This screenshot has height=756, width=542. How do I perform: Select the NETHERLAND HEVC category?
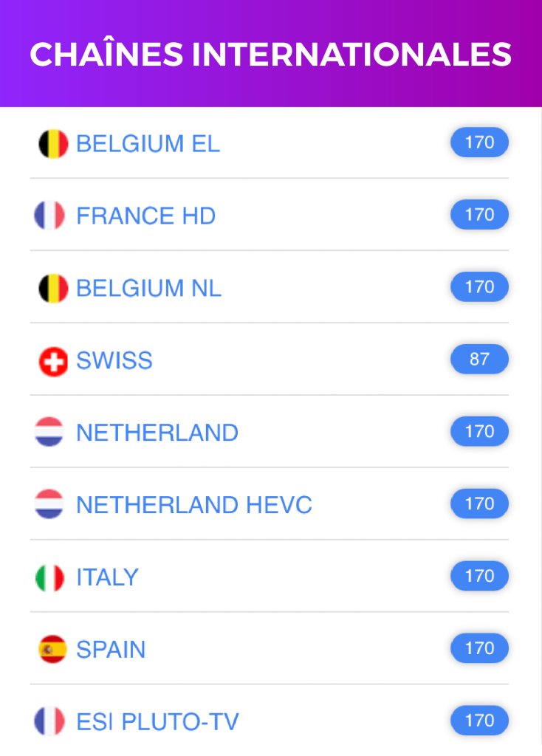tap(194, 505)
